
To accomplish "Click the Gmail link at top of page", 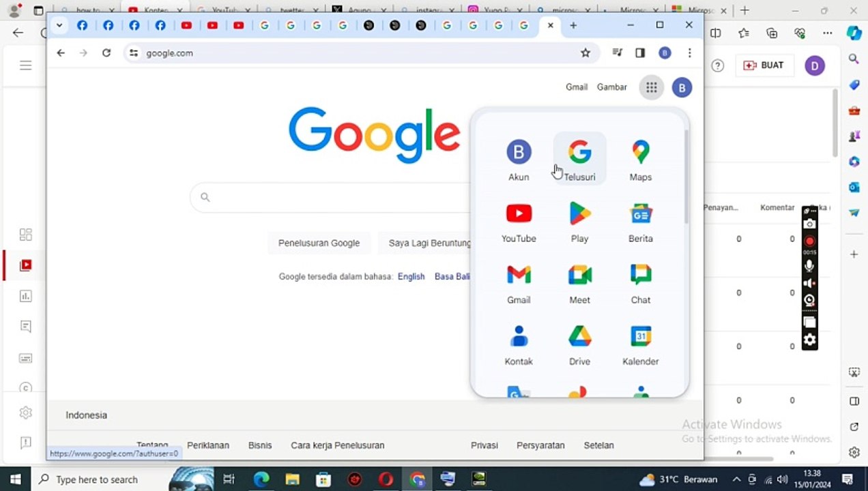I will point(577,87).
